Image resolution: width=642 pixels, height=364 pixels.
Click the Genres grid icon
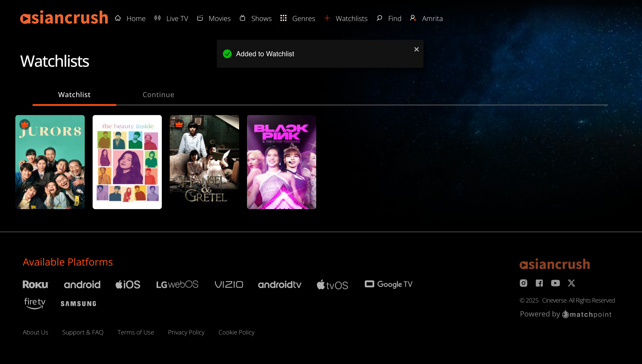click(x=283, y=18)
